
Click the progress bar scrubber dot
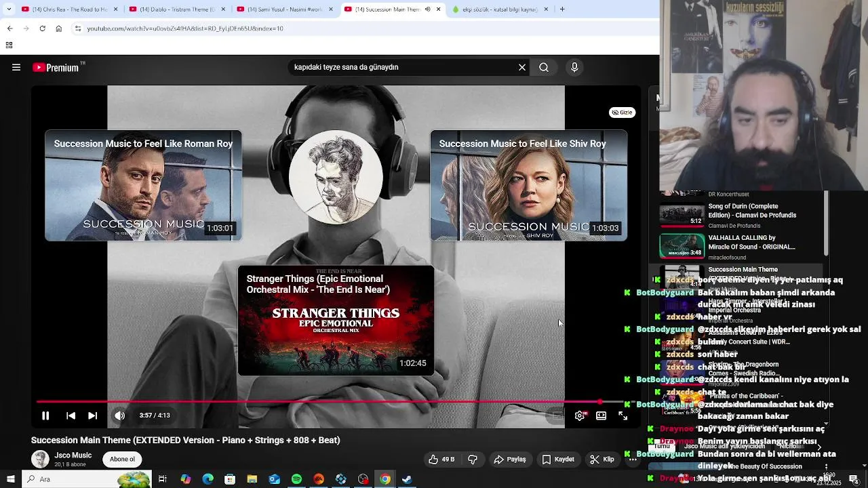600,402
